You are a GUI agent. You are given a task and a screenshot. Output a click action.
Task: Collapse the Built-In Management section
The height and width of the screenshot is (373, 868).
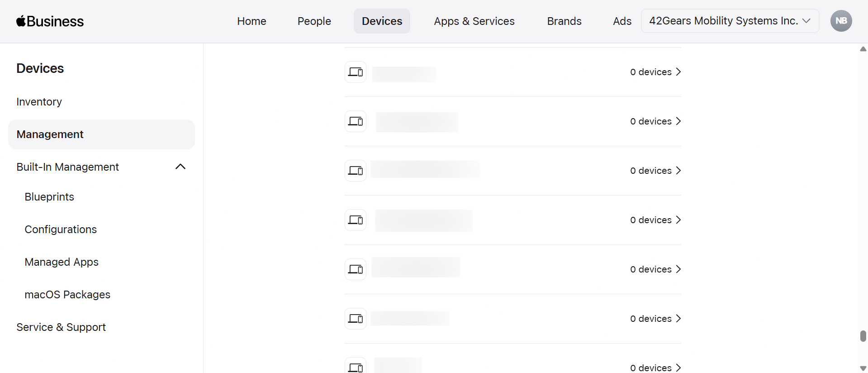(180, 167)
